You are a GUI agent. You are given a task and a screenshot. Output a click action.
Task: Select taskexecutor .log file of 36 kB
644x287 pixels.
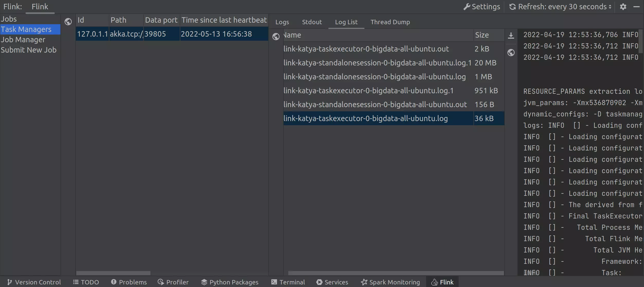(394, 119)
